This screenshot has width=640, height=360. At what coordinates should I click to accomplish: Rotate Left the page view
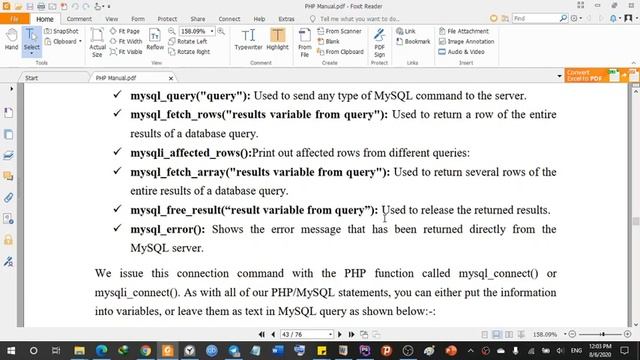(188, 41)
